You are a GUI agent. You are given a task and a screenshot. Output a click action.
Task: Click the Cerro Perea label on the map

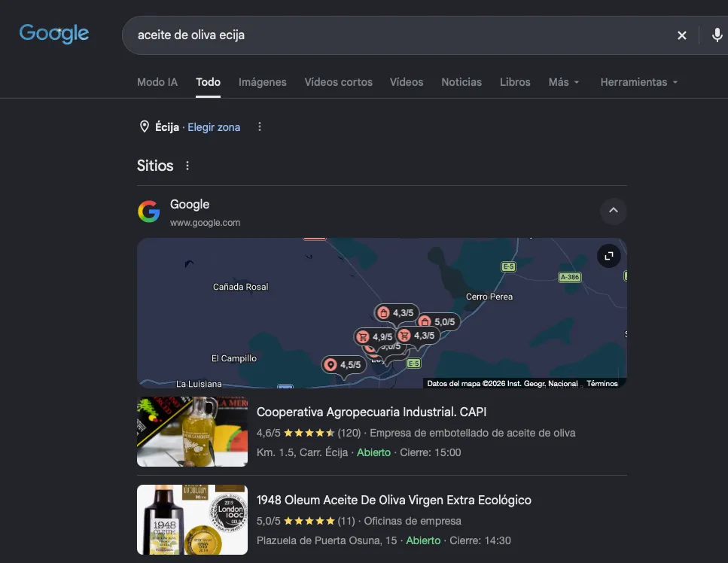[x=489, y=297]
